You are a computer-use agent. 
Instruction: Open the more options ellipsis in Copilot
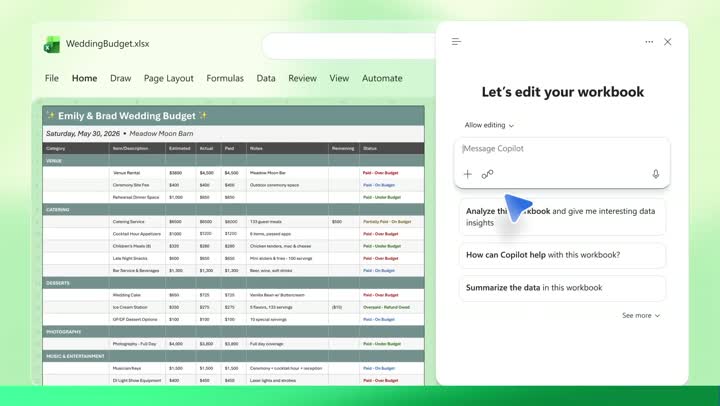(x=649, y=42)
